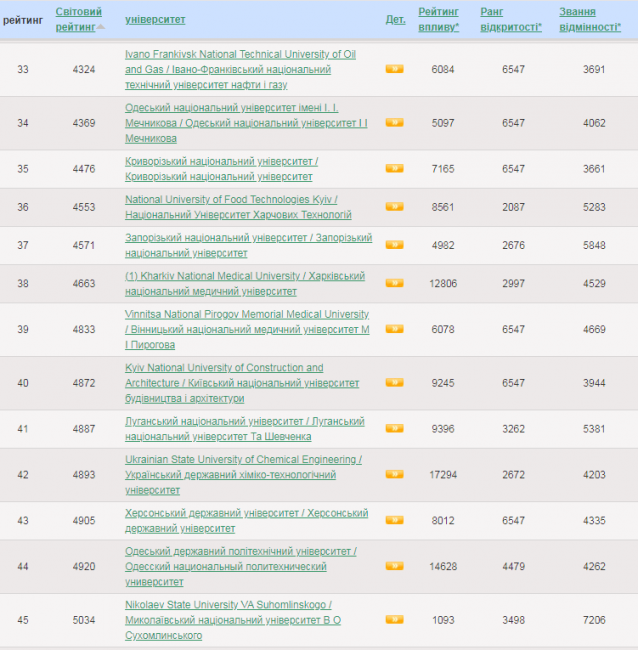Select openness rank value 2997

[513, 284]
